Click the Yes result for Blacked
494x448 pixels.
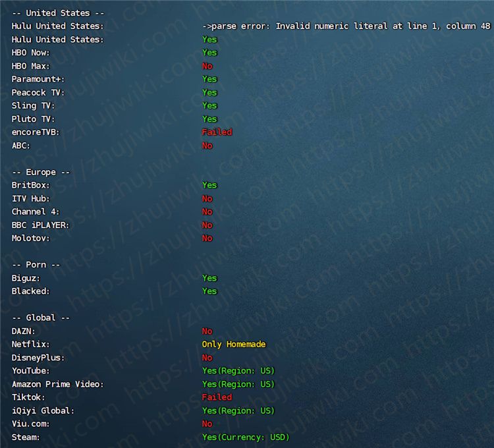pyautogui.click(x=209, y=291)
